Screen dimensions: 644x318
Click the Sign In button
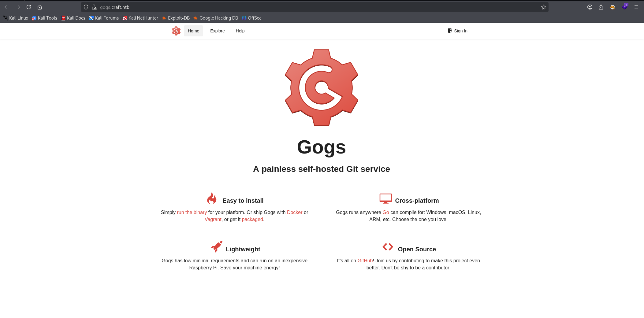458,31
